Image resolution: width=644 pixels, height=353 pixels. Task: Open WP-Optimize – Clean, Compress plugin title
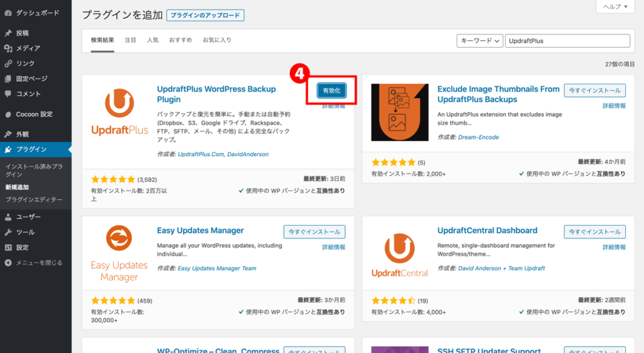click(218, 350)
